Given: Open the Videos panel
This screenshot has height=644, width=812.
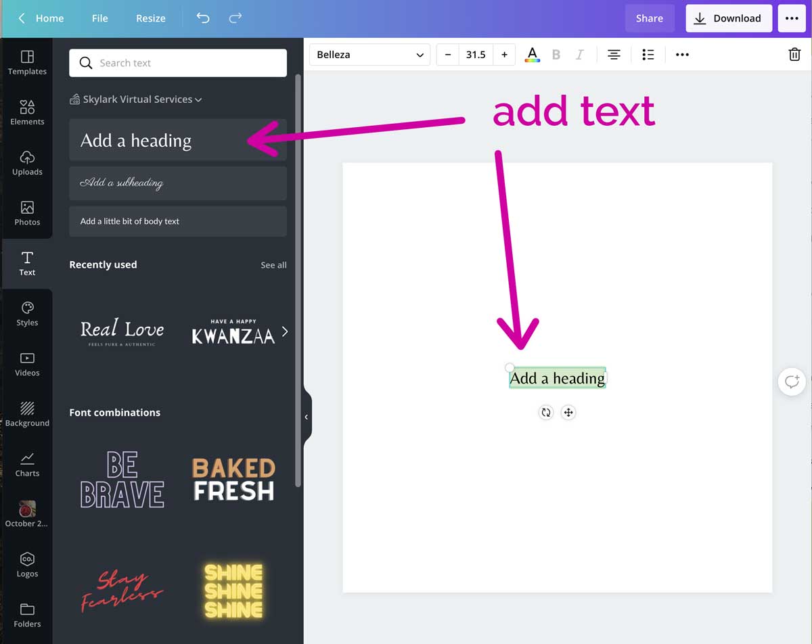Looking at the screenshot, I should click(x=27, y=364).
